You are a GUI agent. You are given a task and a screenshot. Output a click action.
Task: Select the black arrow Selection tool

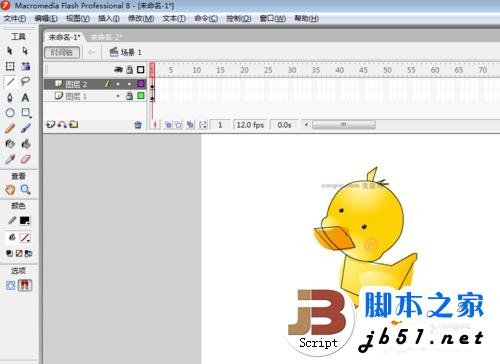(x=10, y=51)
